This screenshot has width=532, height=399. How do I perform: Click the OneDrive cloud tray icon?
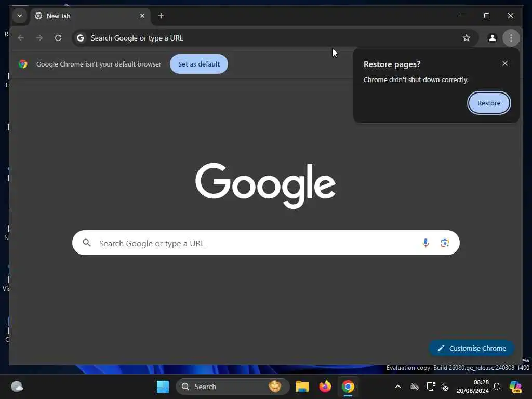(414, 387)
